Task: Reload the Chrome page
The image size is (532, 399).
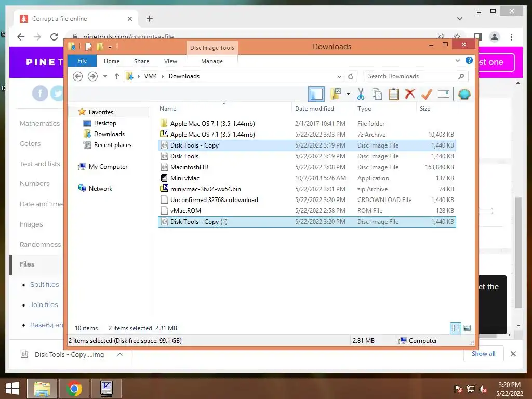Action: pyautogui.click(x=54, y=37)
